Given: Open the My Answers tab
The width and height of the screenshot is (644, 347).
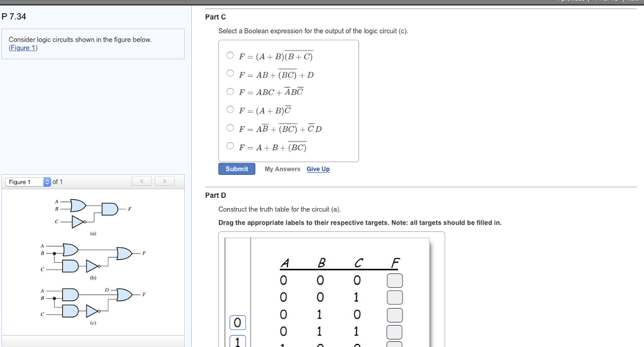Looking at the screenshot, I should click(x=282, y=168).
